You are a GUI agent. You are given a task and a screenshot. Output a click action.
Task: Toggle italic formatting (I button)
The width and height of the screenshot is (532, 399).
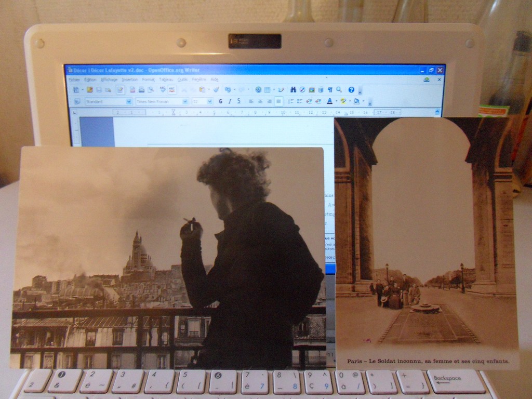[230, 101]
